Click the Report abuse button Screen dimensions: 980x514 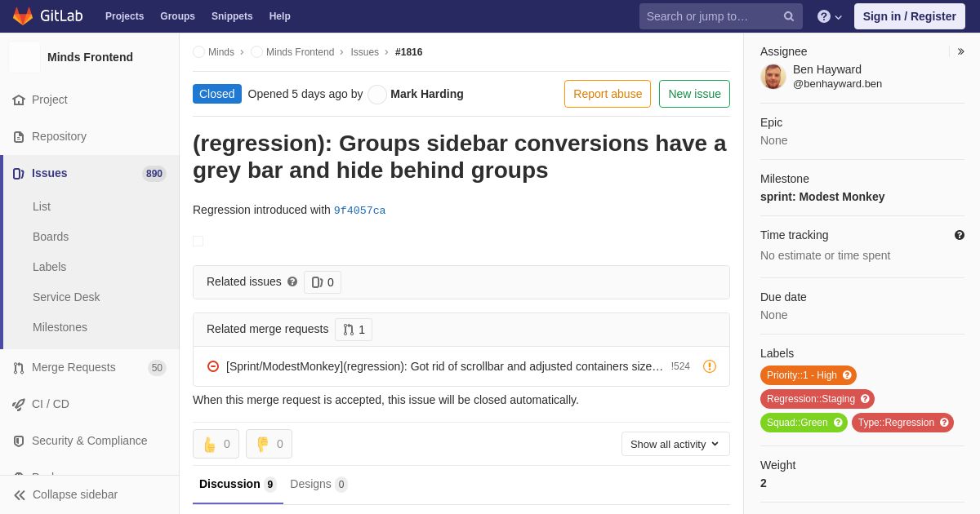[608, 94]
